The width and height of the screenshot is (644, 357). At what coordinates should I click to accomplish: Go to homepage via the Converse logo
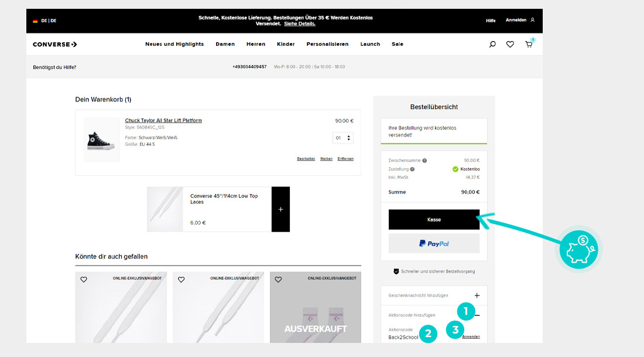tap(54, 45)
